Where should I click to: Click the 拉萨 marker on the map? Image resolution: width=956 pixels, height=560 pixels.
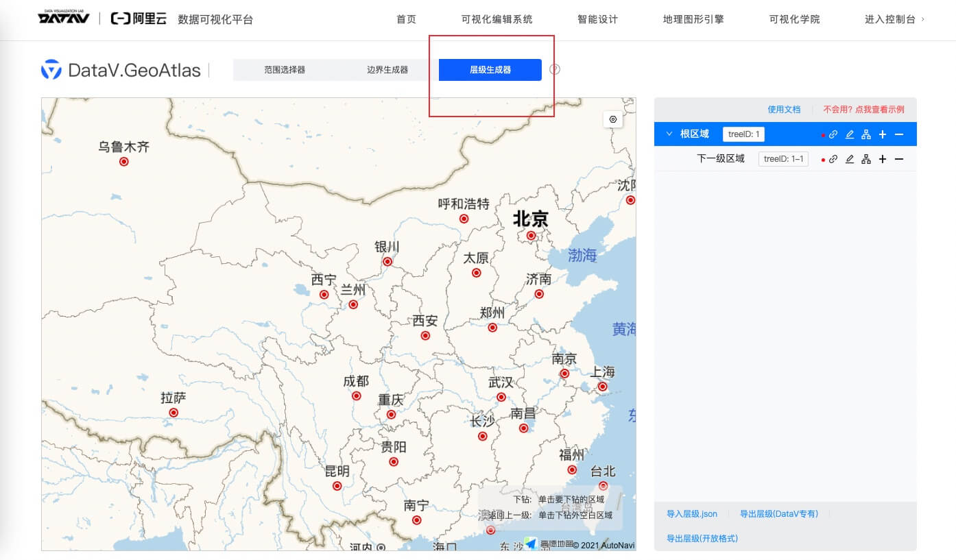174,413
